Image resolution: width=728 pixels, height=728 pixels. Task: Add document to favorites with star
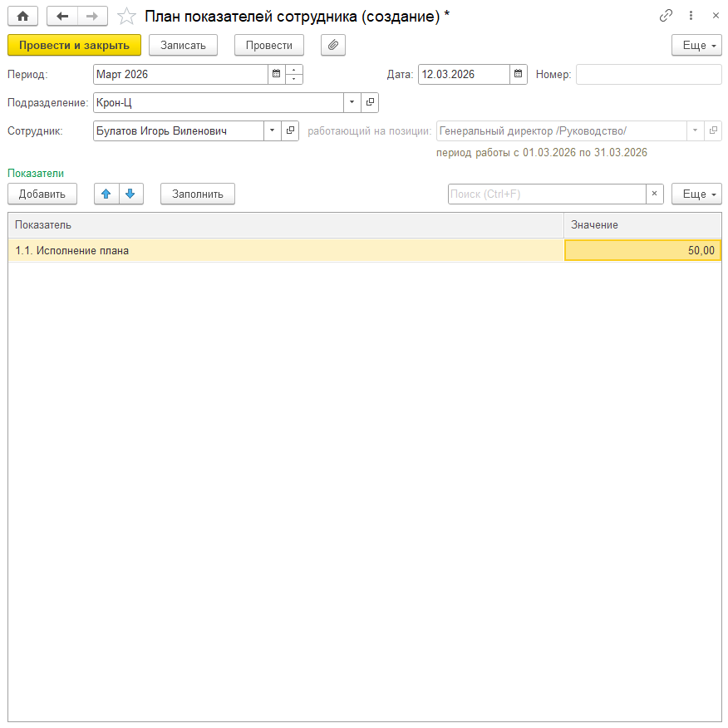click(x=126, y=16)
